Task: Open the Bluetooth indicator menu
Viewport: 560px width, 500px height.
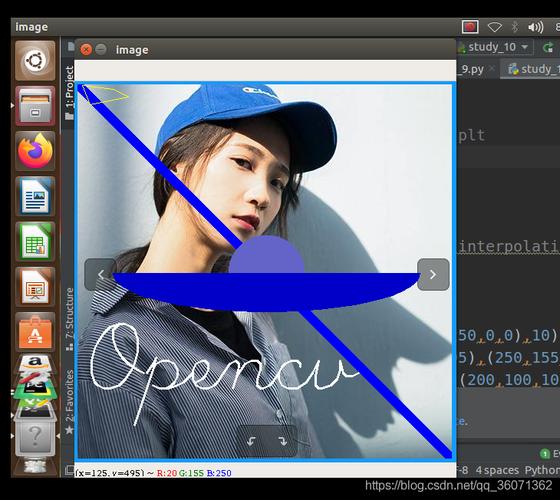Action: (515, 27)
